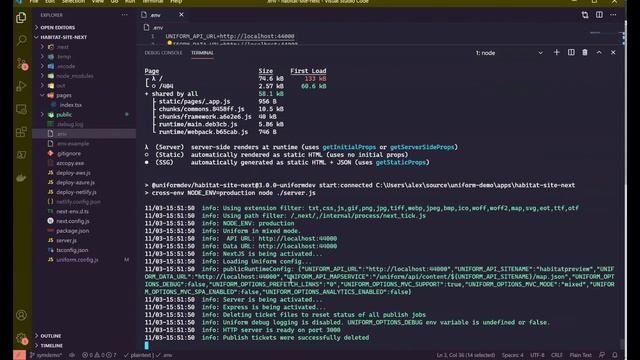Open deploy-netlify.js file

tap(76, 192)
